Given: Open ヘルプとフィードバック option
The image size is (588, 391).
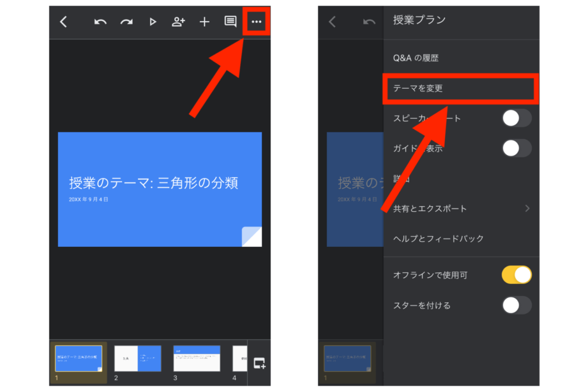Looking at the screenshot, I should tap(439, 239).
